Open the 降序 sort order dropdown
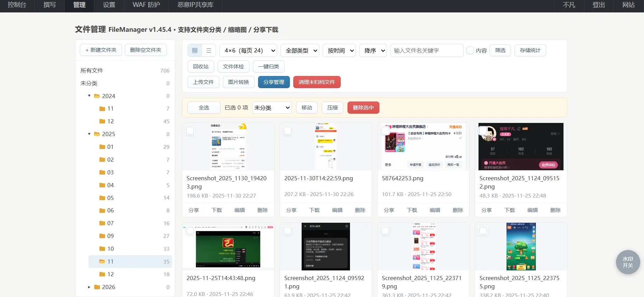The width and height of the screenshot is (644, 297). click(x=373, y=50)
